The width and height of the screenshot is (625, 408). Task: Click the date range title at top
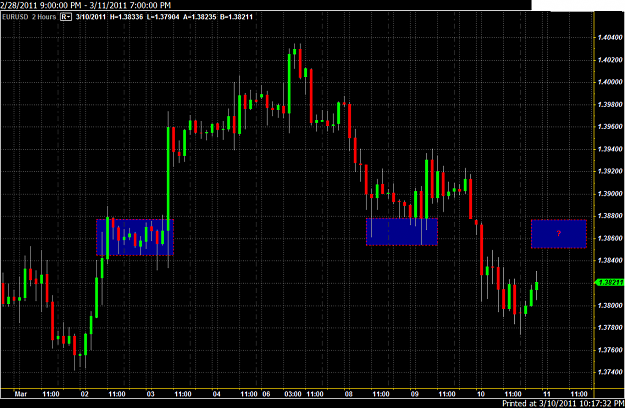click(x=86, y=5)
